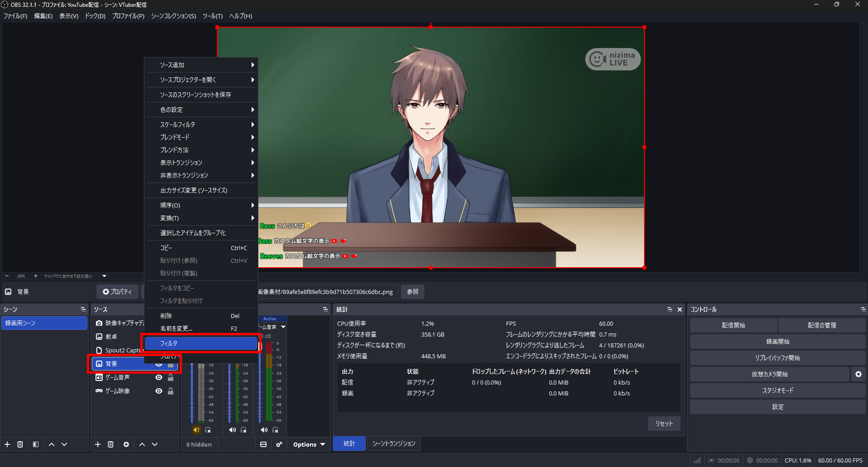Unmute the muted yellow speaker channel
Viewport: 868px width, 467px height.
pos(196,430)
